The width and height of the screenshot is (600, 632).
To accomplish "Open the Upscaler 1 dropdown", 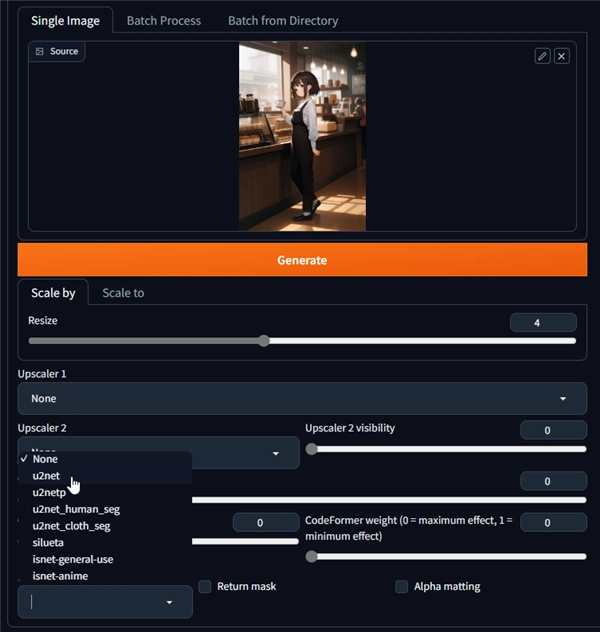I will (302, 398).
